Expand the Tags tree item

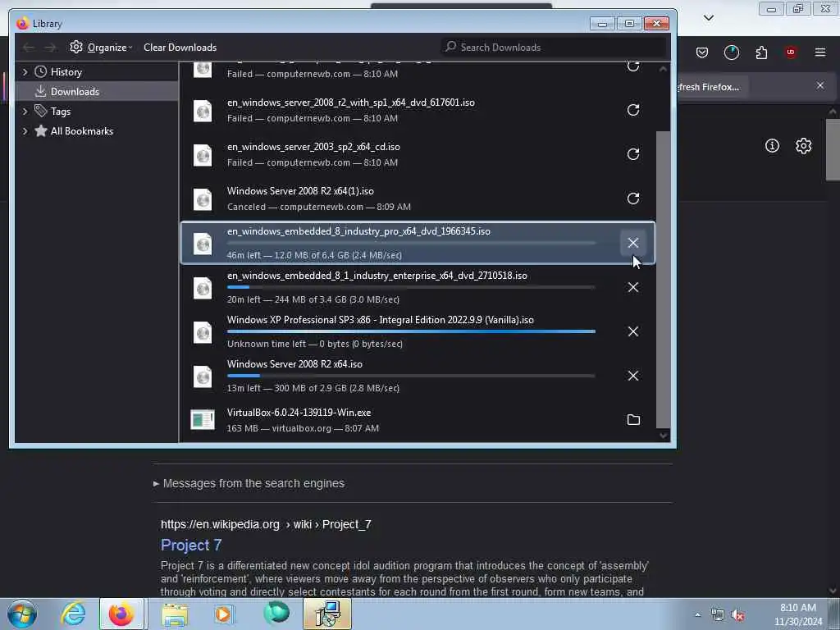25,112
